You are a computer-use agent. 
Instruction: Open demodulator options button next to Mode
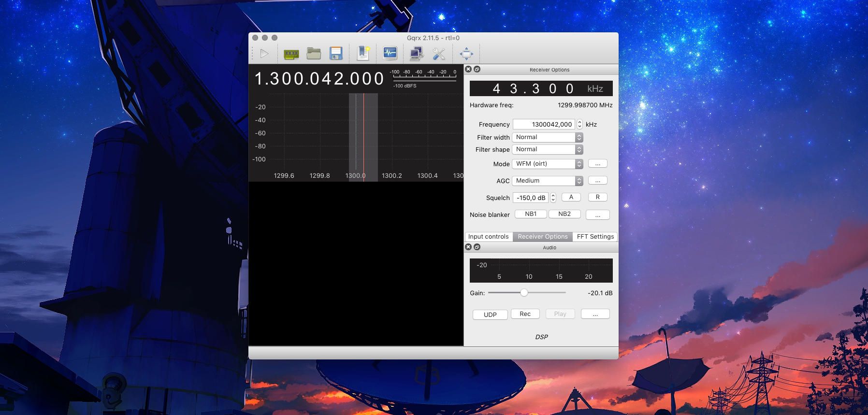pos(598,164)
